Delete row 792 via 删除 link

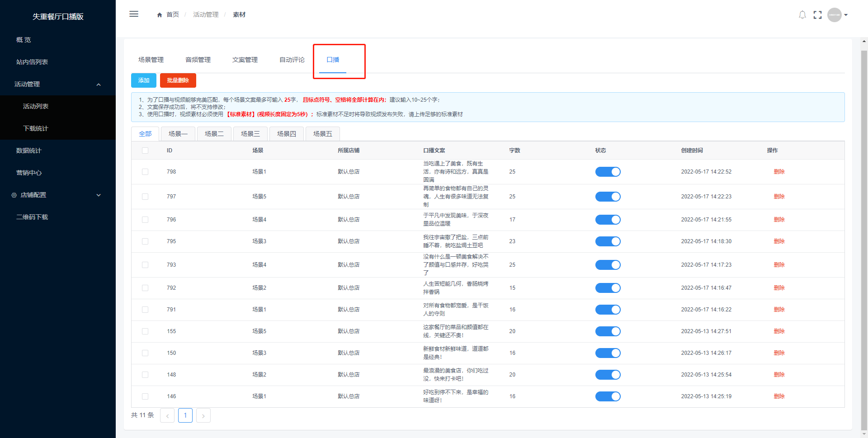pyautogui.click(x=779, y=288)
